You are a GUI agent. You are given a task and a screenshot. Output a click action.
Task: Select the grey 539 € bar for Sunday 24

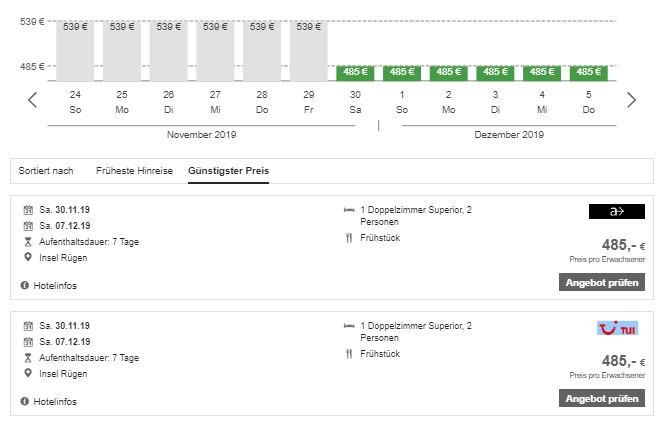[x=75, y=50]
